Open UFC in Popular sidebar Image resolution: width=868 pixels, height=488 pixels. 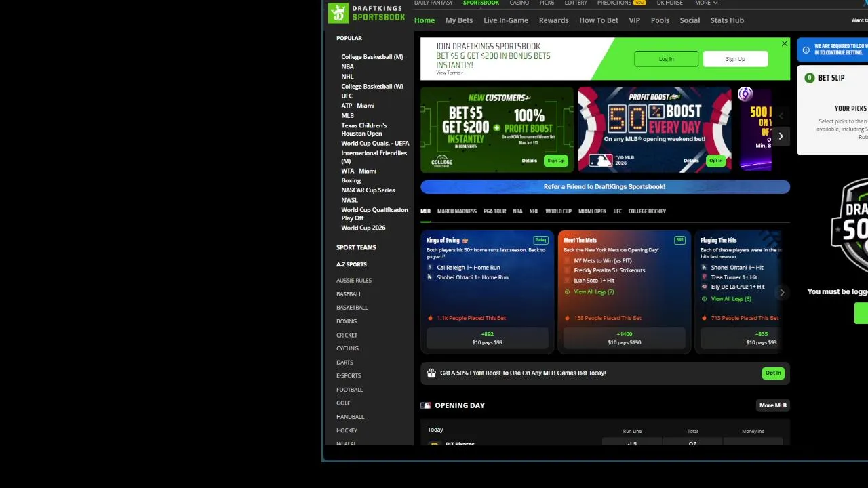click(x=347, y=96)
